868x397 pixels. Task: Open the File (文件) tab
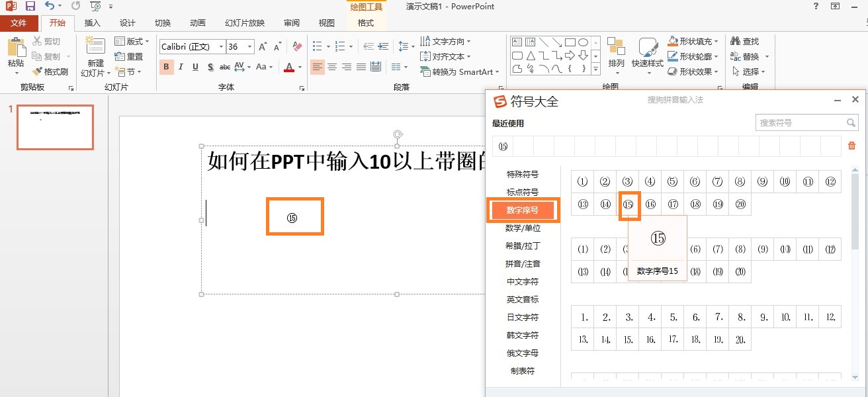[x=19, y=23]
